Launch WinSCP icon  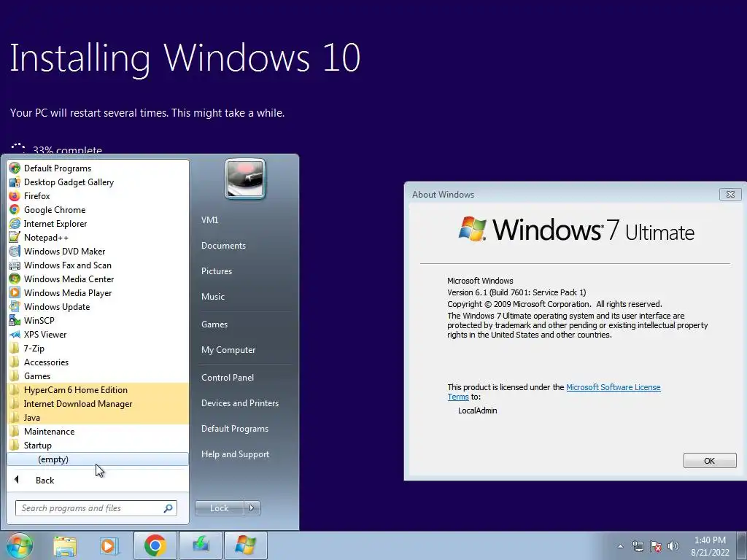(x=15, y=321)
